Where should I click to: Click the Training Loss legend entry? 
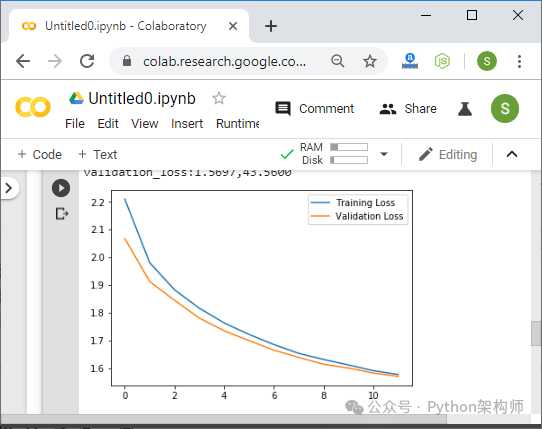pos(353,203)
